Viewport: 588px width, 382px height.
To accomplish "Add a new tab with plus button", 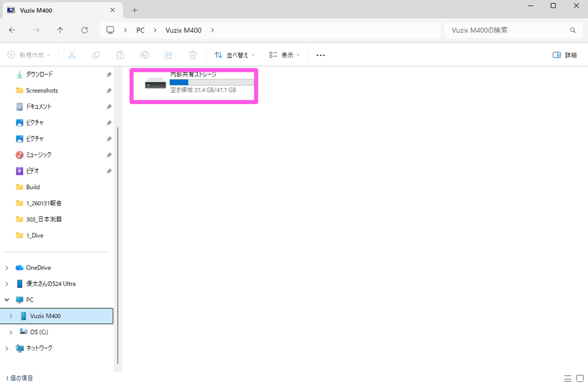I will coord(135,11).
